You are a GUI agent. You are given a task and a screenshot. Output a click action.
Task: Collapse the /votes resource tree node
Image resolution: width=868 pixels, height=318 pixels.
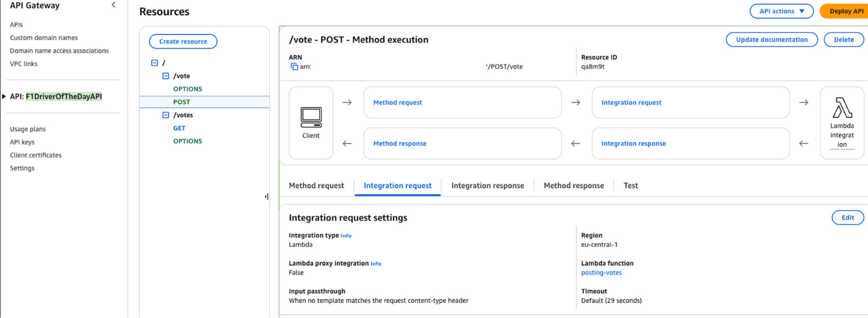[x=165, y=115]
